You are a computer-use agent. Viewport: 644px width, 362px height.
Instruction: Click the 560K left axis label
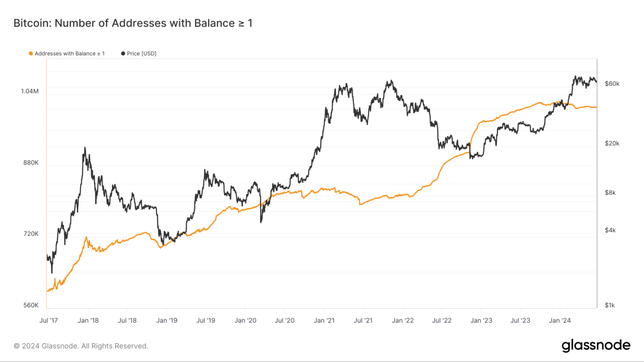click(x=31, y=305)
